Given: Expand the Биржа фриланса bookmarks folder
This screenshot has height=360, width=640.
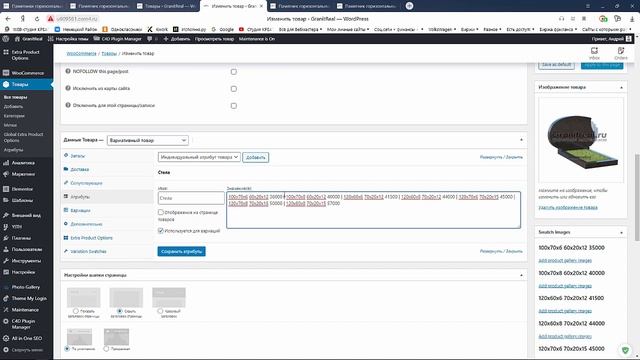Looking at the screenshot, I should point(558,29).
